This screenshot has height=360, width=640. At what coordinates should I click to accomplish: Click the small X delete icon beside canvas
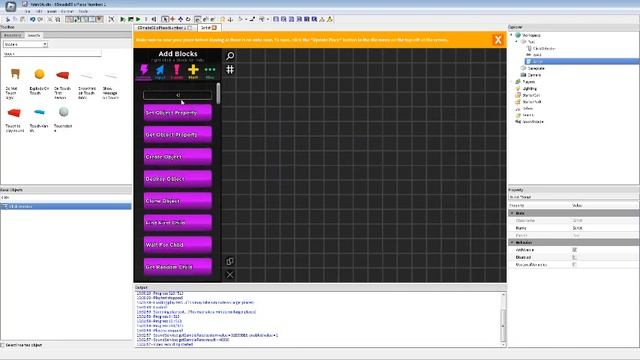tap(230, 275)
